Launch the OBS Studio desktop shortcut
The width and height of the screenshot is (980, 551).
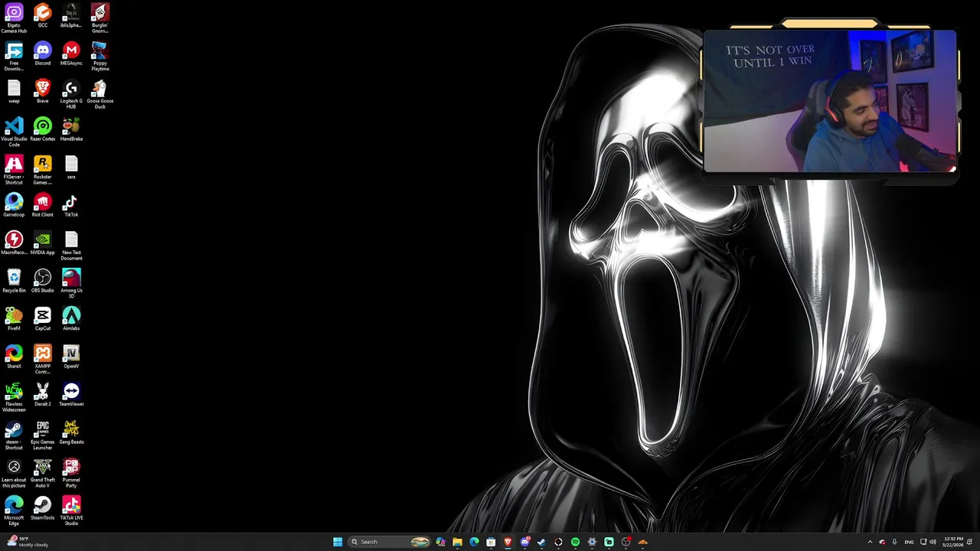coord(43,282)
